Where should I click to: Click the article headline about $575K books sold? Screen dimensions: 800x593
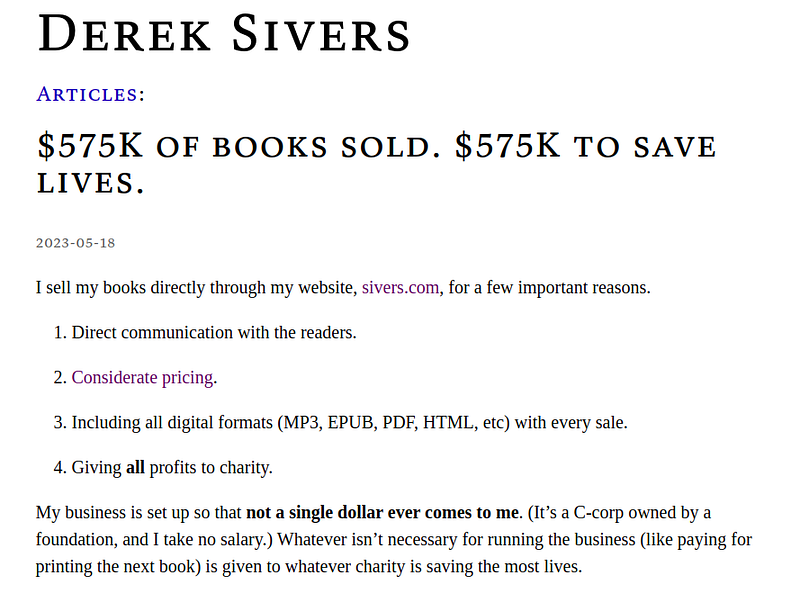pyautogui.click(x=377, y=164)
